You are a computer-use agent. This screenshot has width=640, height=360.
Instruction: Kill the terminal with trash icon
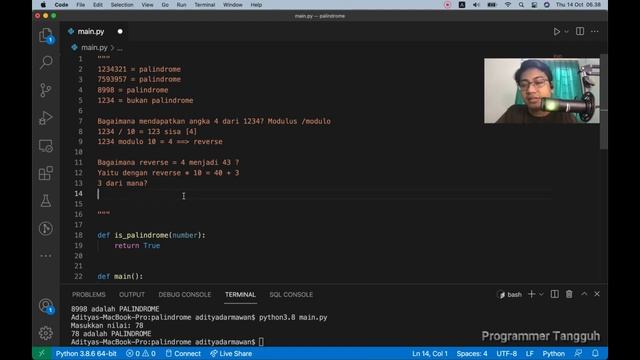click(569, 294)
